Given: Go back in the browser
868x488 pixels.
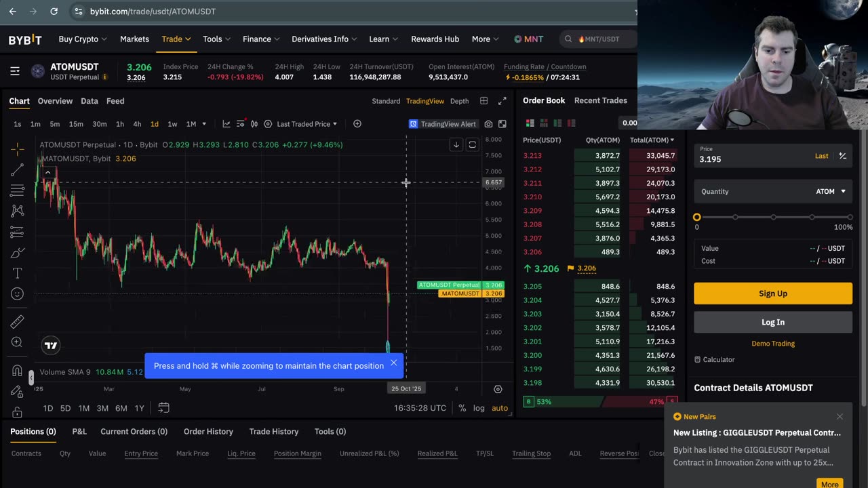Looking at the screenshot, I should (12, 12).
